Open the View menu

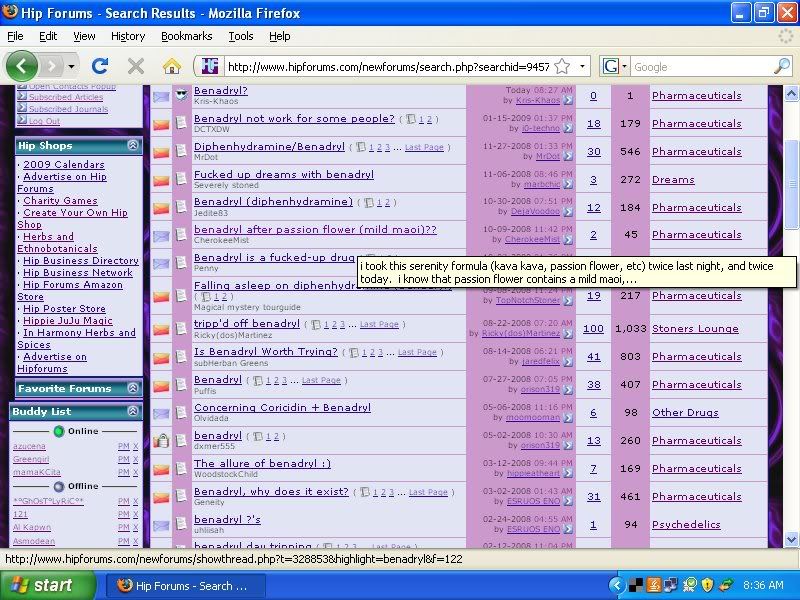pos(84,36)
